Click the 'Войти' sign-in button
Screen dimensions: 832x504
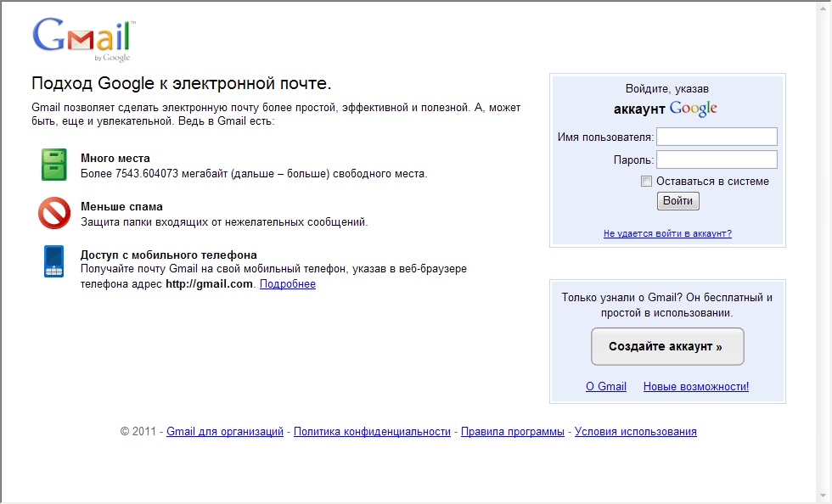click(x=678, y=201)
